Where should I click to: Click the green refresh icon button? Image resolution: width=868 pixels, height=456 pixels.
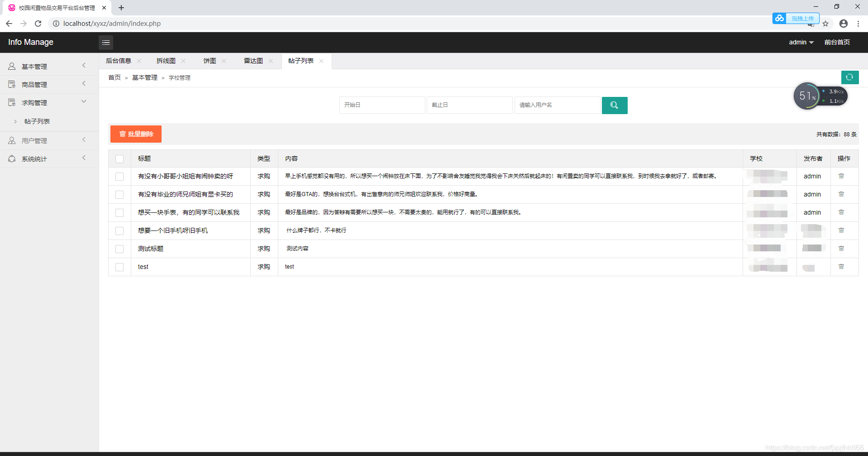[x=849, y=77]
